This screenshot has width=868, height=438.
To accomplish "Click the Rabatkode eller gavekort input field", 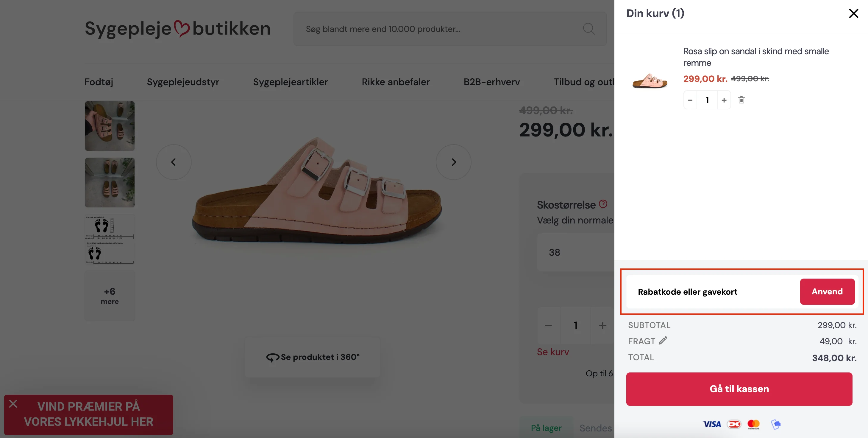I will pos(688,292).
